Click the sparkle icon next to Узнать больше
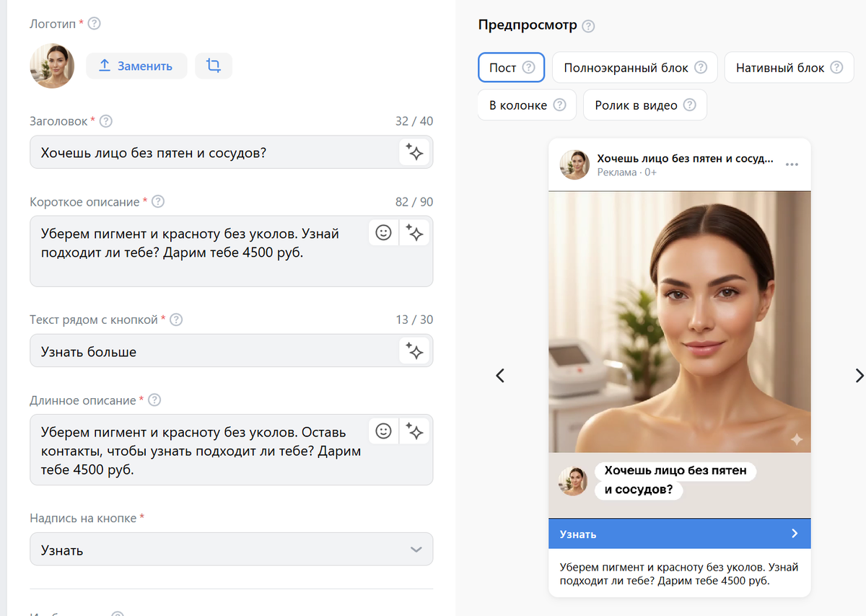This screenshot has width=866, height=616. coord(414,351)
